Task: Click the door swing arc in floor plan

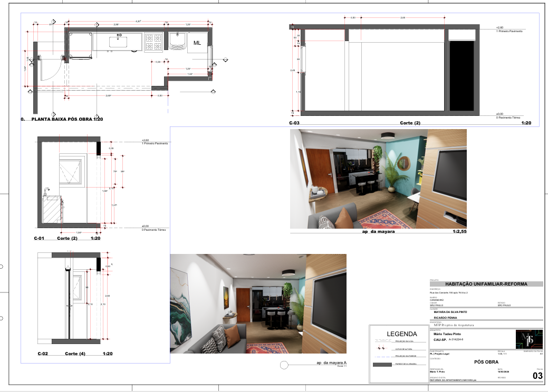Action: (x=51, y=70)
